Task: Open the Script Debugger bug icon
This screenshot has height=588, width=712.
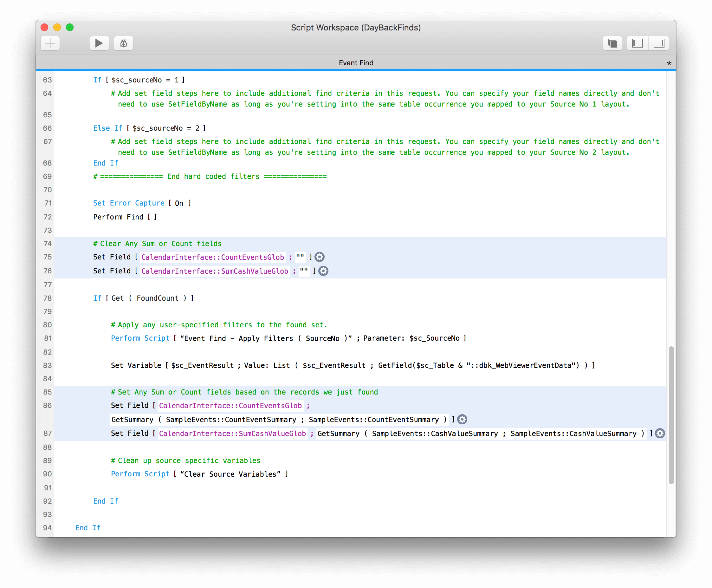Action: pos(123,43)
